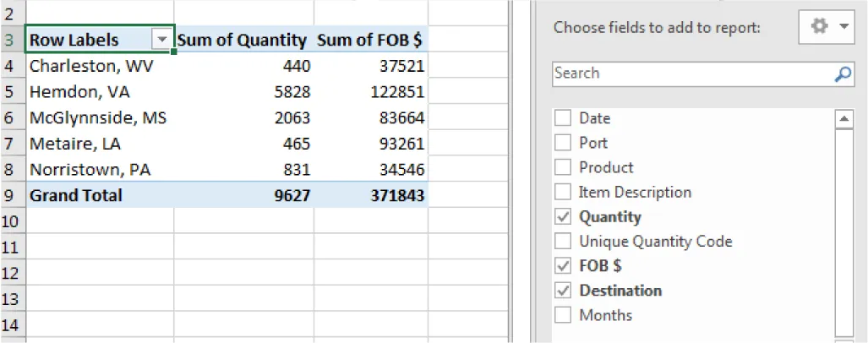The image size is (868, 343).
Task: Open the Row Labels filter dropdown
Action: click(x=161, y=41)
